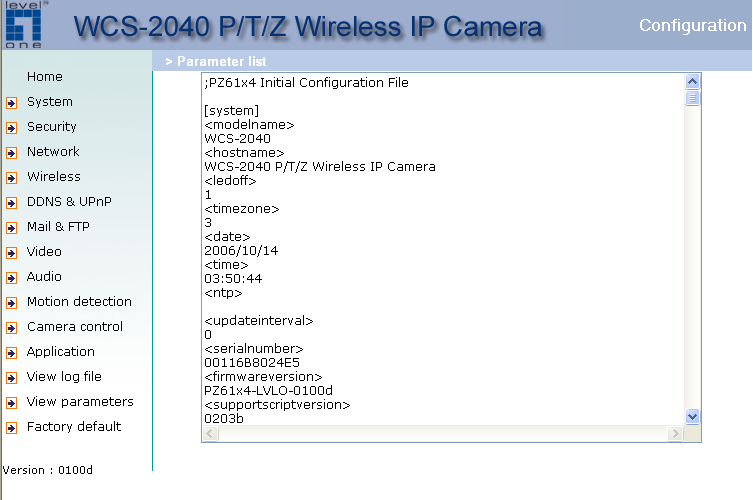Click the [system] section header line
This screenshot has width=753, height=500.
pyautogui.click(x=231, y=111)
